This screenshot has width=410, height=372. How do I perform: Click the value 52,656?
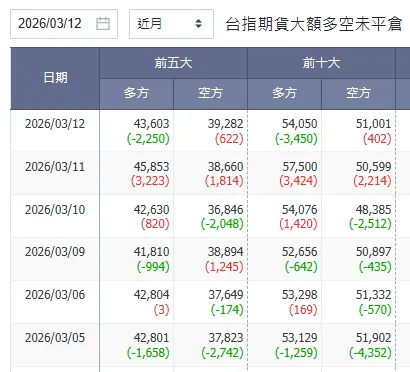click(300, 252)
